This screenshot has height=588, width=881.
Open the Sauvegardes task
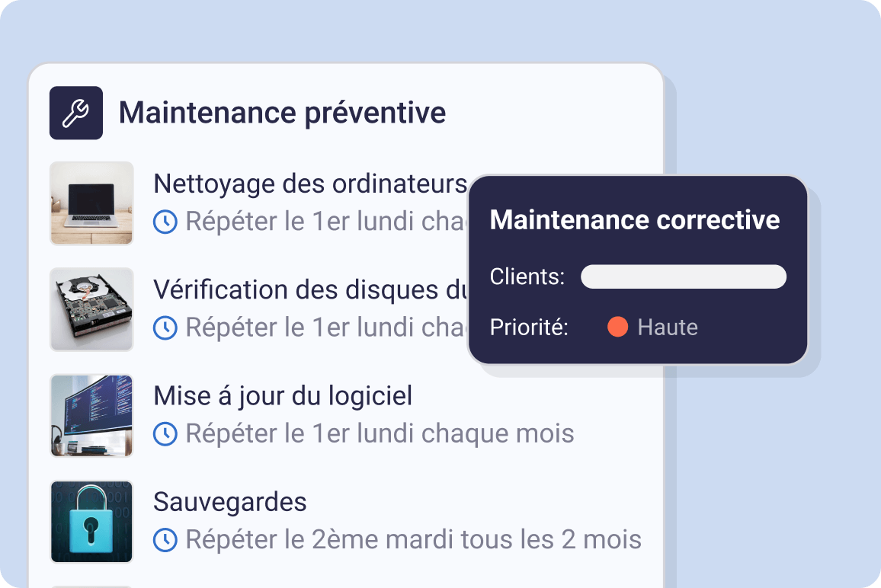click(x=230, y=503)
